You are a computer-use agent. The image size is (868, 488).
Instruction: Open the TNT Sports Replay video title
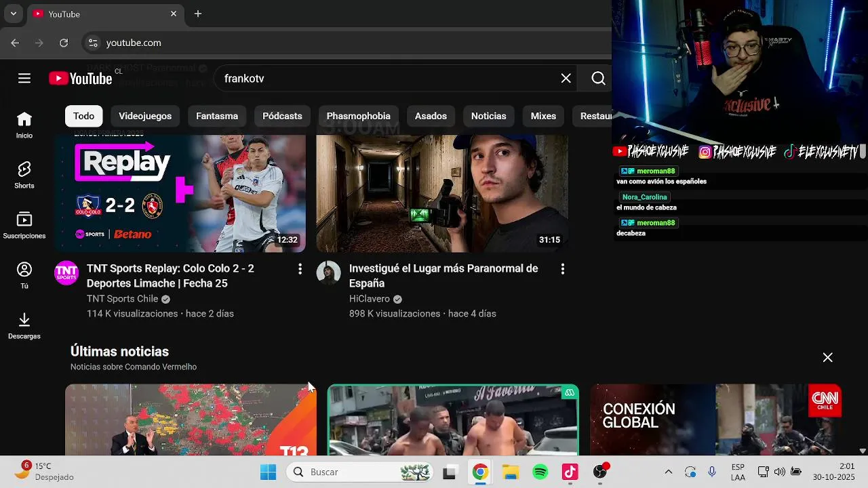pyautogui.click(x=170, y=276)
